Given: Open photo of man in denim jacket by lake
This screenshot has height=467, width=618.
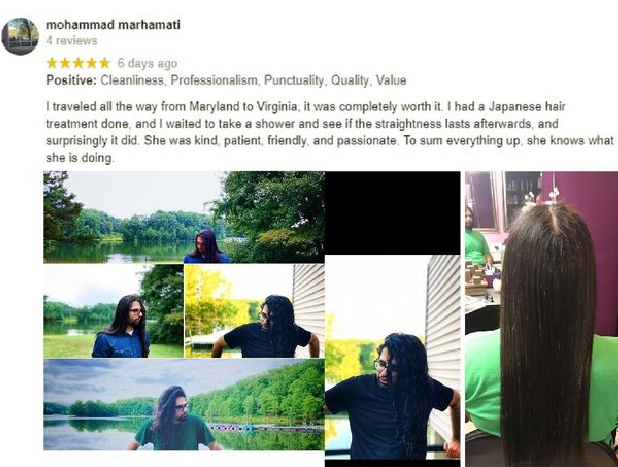Looking at the screenshot, I should point(114,311).
